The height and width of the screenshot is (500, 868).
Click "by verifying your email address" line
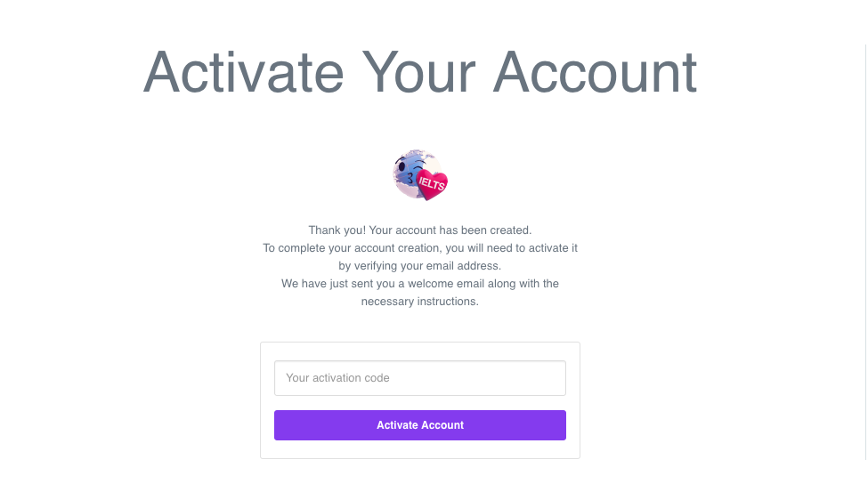pyautogui.click(x=420, y=266)
